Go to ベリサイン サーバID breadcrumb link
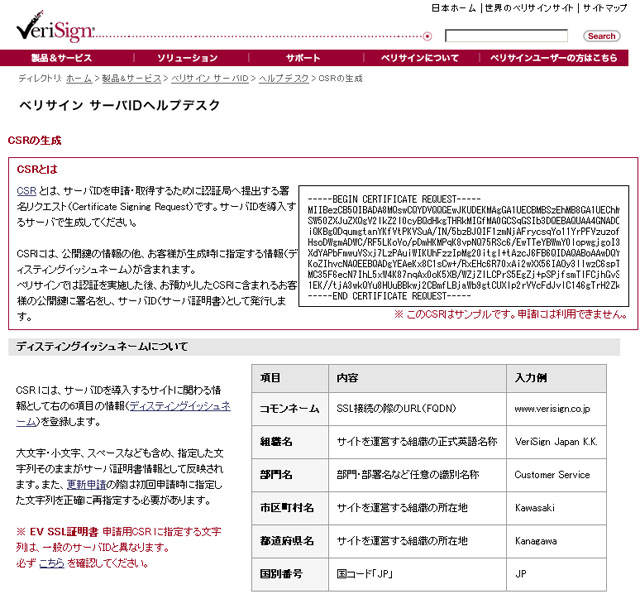 [x=210, y=78]
